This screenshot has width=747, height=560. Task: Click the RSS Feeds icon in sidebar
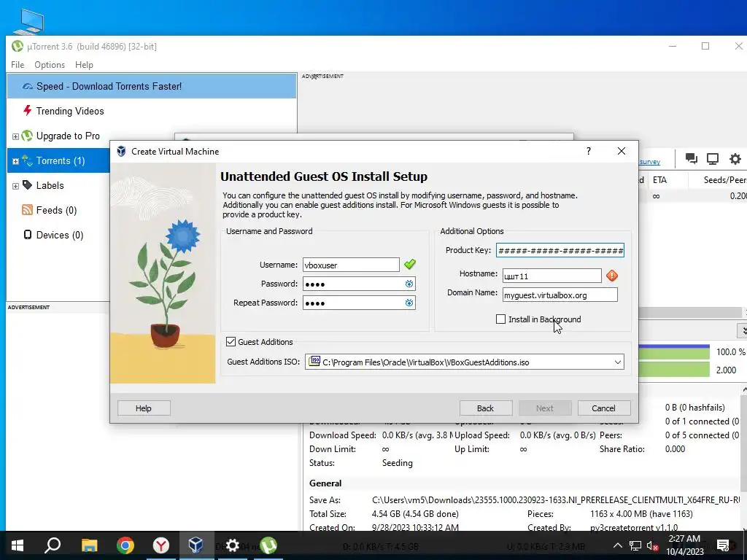[x=27, y=209]
